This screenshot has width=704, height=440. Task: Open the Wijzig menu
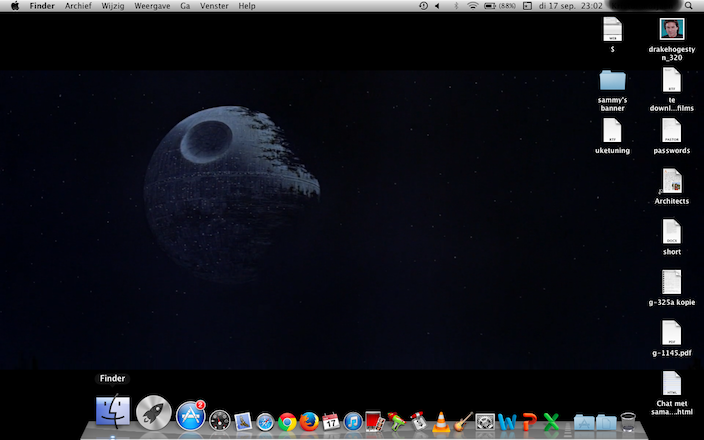pyautogui.click(x=113, y=6)
